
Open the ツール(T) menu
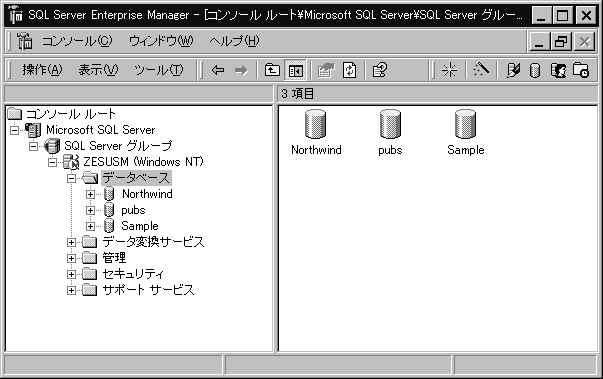[158, 70]
